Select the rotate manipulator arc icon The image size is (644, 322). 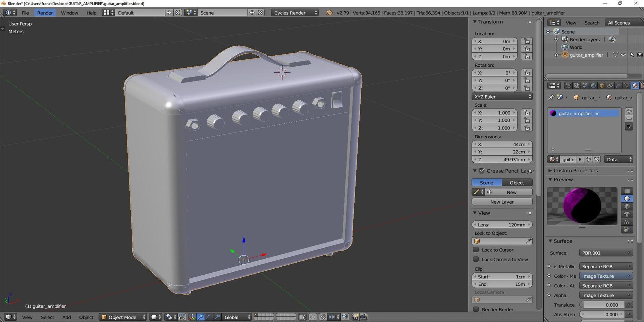point(209,317)
